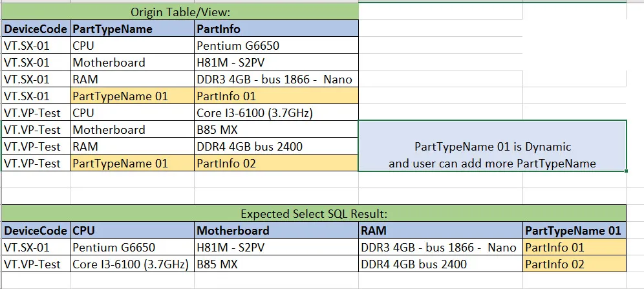
Task: Select 'DDR3 4GB - bus 1866 - Nano' in origin table
Action: tap(276, 80)
